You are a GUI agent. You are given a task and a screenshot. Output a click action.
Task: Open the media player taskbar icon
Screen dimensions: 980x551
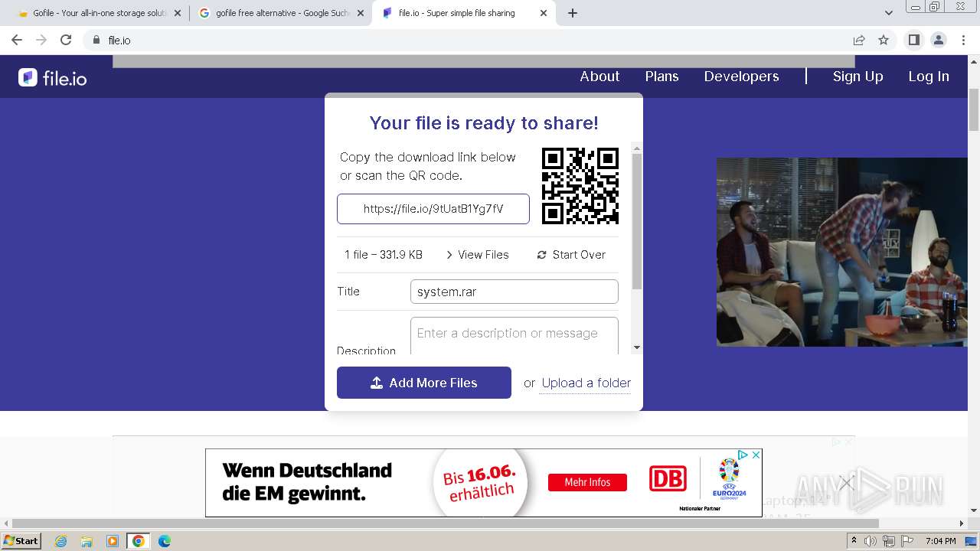pos(113,541)
